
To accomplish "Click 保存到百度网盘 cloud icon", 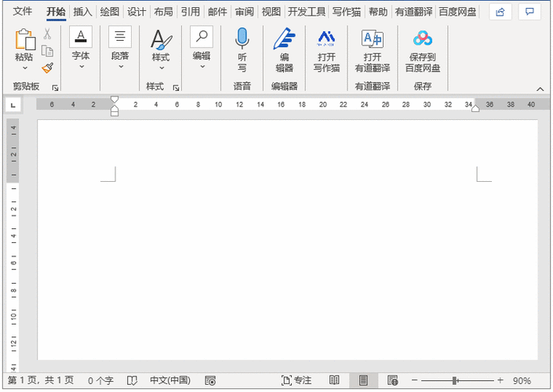I will point(423,38).
